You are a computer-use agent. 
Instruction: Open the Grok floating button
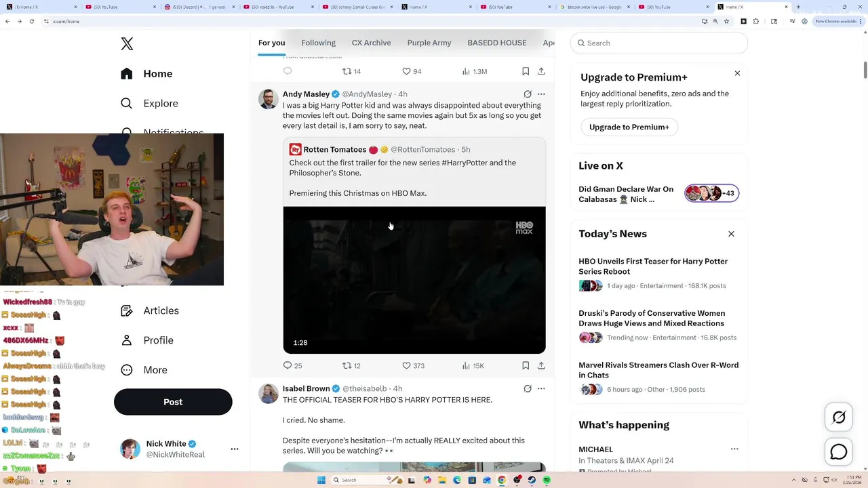click(x=839, y=418)
